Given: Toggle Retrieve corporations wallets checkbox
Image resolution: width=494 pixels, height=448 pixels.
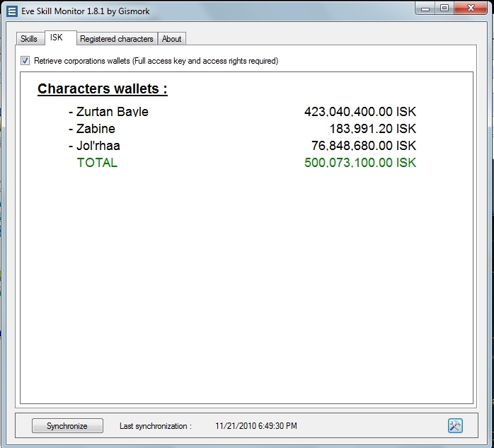Looking at the screenshot, I should click(x=25, y=60).
